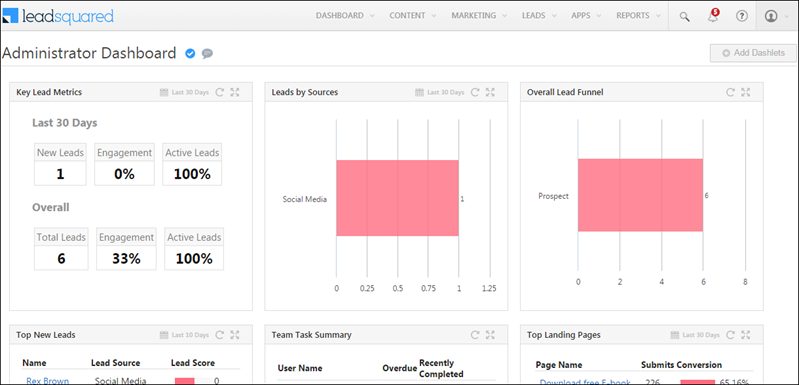
Task: Click the Prospect bar in funnel chart
Action: (640, 195)
